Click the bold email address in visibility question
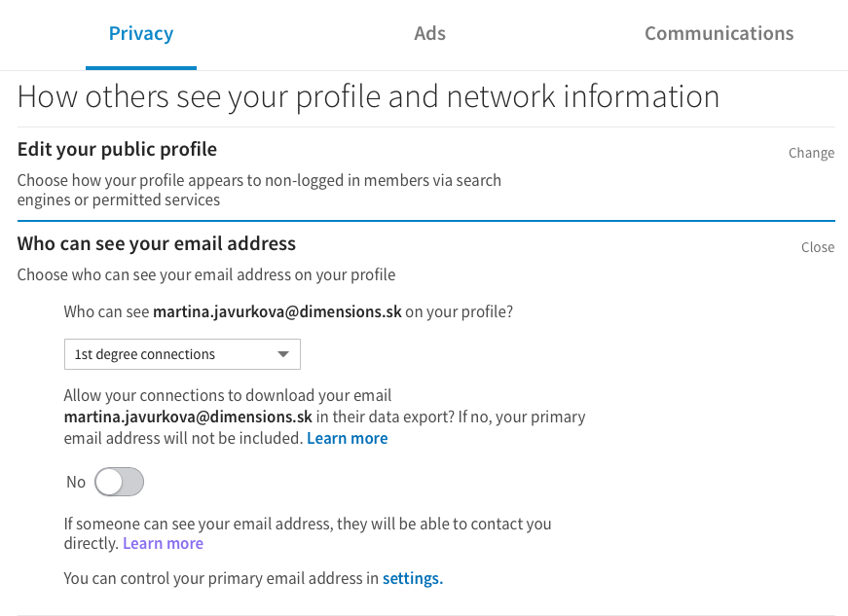Viewport: 848px width, 616px height. [277, 311]
